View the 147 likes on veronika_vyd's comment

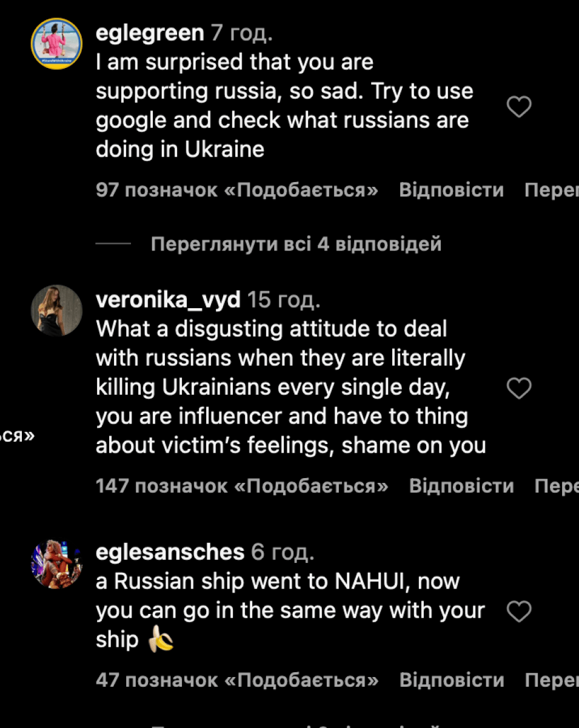(242, 486)
